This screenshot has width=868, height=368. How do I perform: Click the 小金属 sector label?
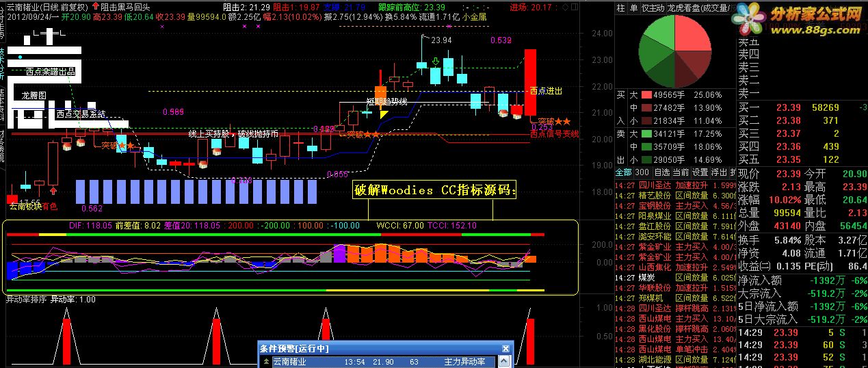475,16
